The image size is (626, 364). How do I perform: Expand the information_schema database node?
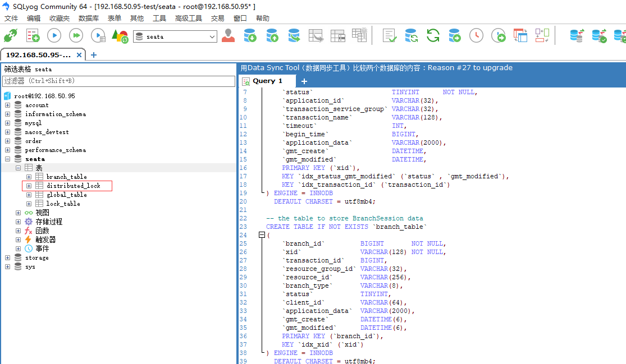[8, 114]
